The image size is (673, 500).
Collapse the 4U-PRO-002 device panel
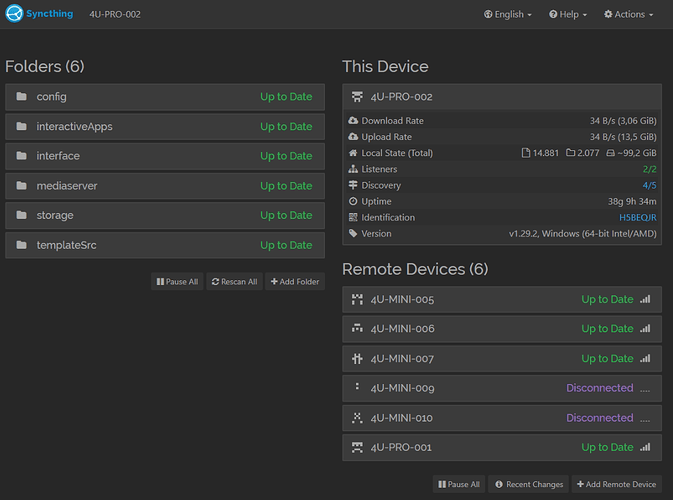coord(502,97)
